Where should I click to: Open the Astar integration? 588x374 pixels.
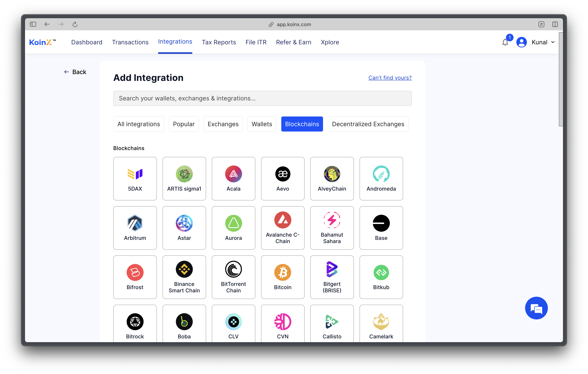point(184,228)
